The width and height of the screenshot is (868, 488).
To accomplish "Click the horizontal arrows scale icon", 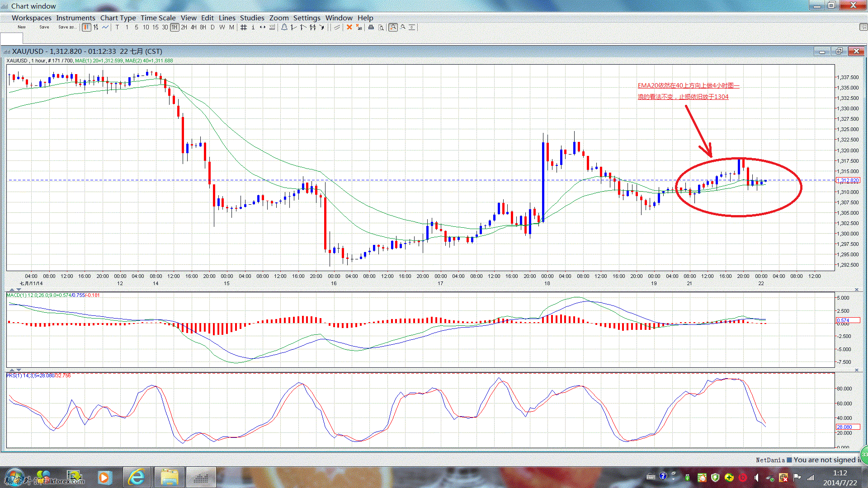I will 262,27.
